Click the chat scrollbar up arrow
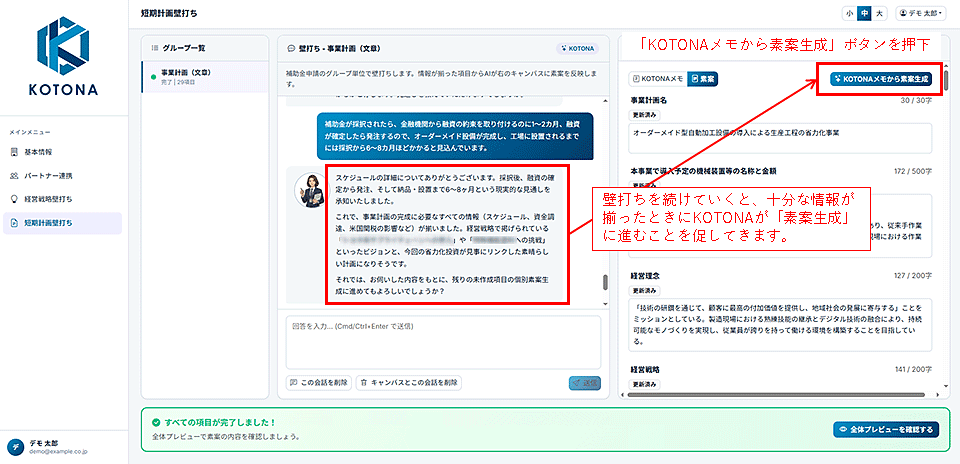This screenshot has width=960, height=464. (x=605, y=100)
